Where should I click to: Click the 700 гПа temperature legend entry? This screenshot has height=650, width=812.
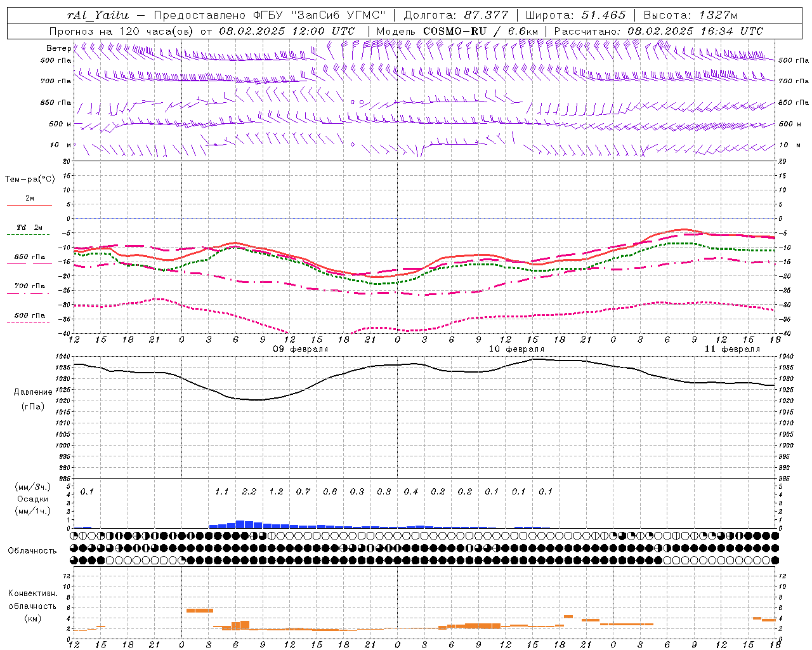pos(30,286)
